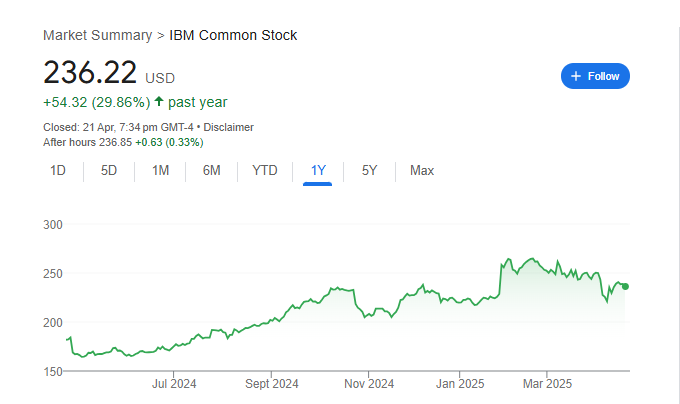The height and width of the screenshot is (404, 680).
Task: Click the Mar 2025 axis label
Action: tap(547, 384)
